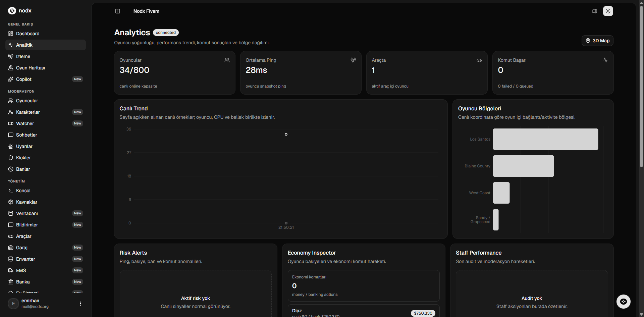Select the Diaz economy row
Screen dimensions: 644x317
364,311
